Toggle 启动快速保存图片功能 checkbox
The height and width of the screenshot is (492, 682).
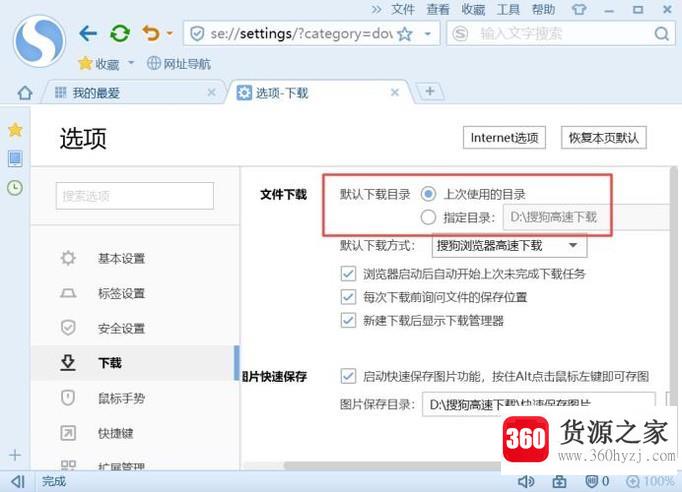tap(348, 376)
